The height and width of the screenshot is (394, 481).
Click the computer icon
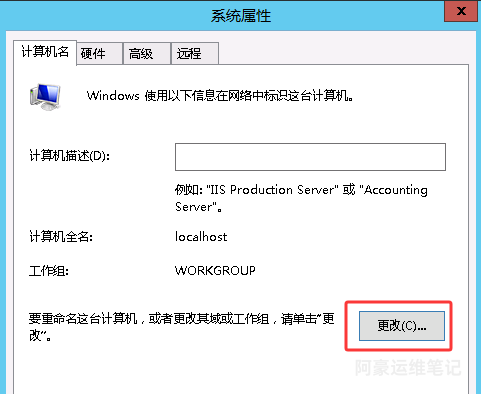click(45, 97)
